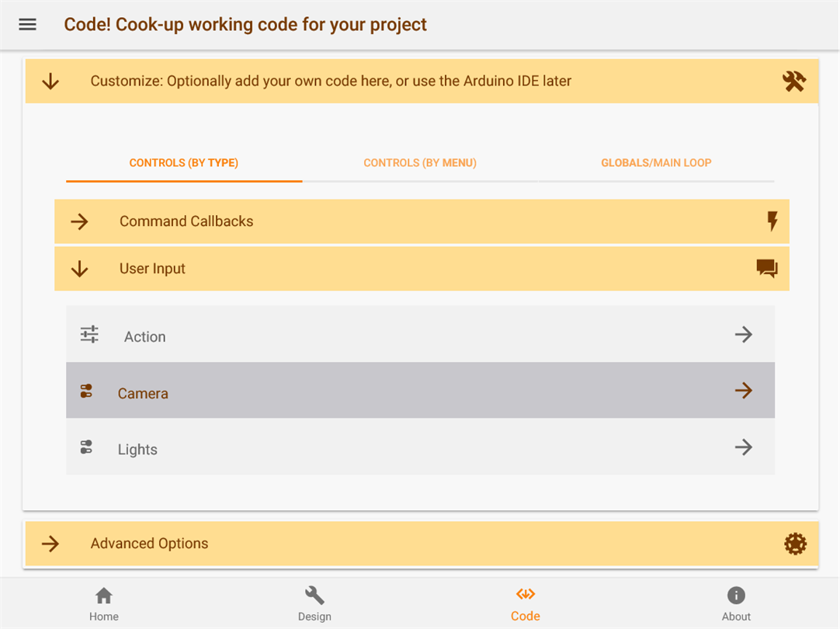The width and height of the screenshot is (840, 629).
Task: Click the gear icon on Advanced Options
Action: point(795,544)
